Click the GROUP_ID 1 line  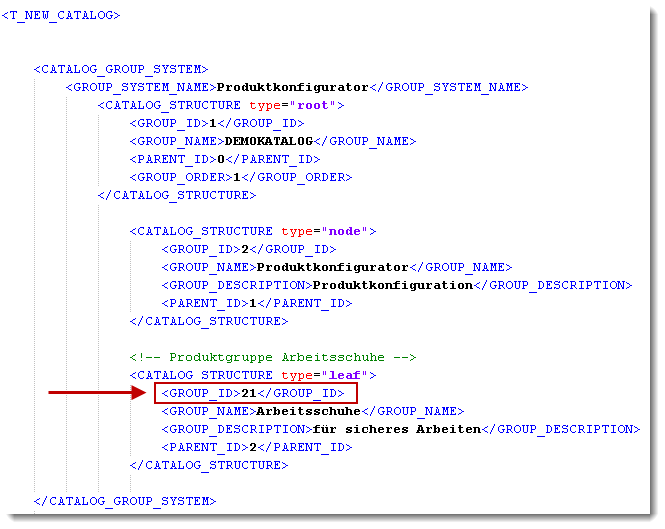click(216, 123)
